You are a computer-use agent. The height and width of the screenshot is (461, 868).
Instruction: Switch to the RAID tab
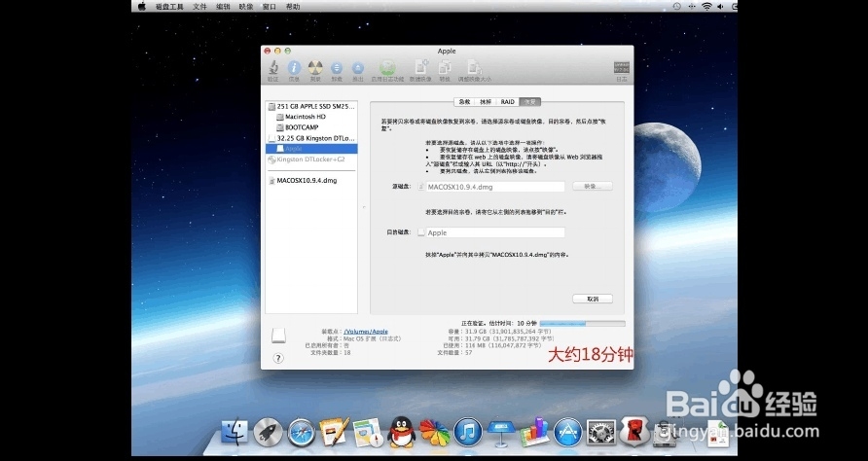(508, 102)
